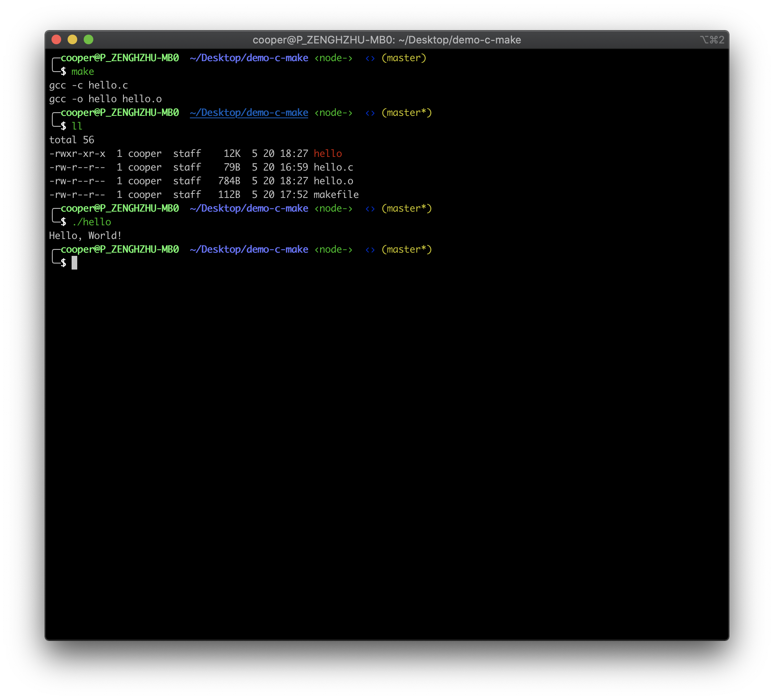
Task: Click the window title bar text
Action: point(387,40)
